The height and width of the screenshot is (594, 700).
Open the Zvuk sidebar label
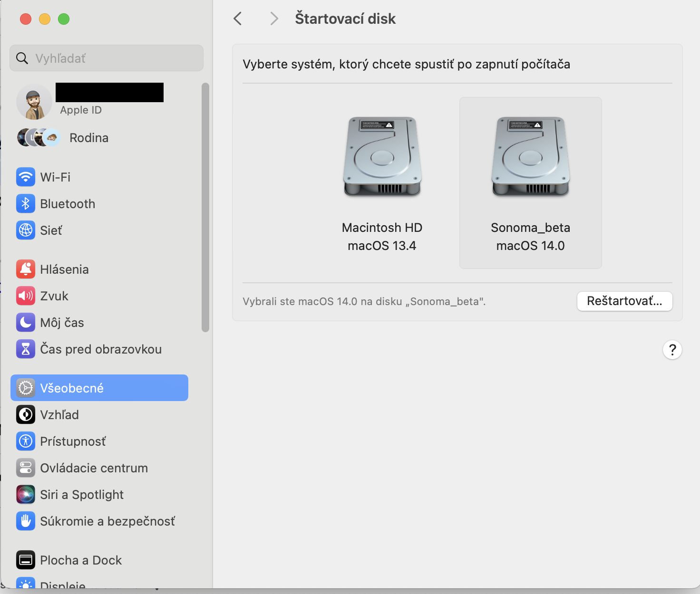click(x=54, y=296)
